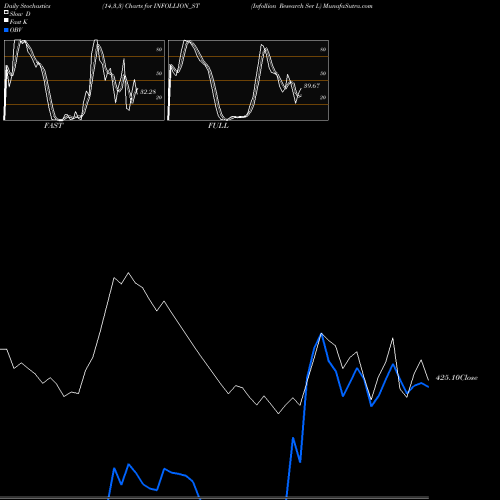
Task: Click the 20 axis label in FULL chart
Action: 323,97
